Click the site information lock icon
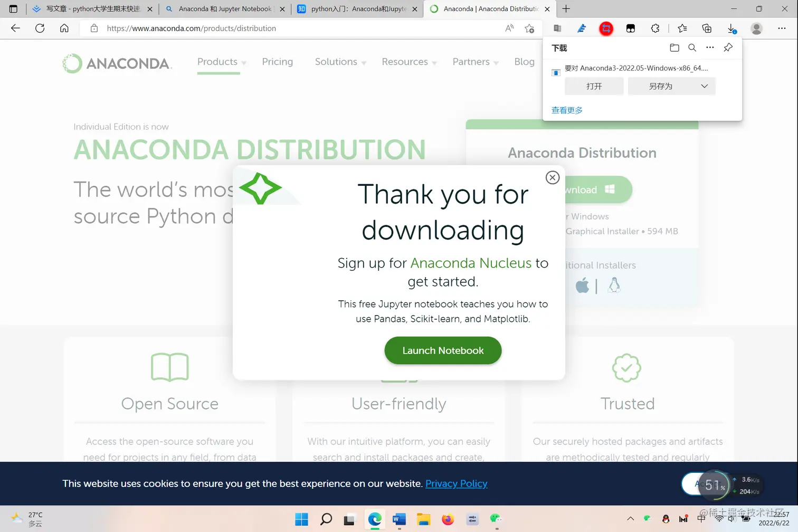The width and height of the screenshot is (798, 532). pyautogui.click(x=94, y=28)
